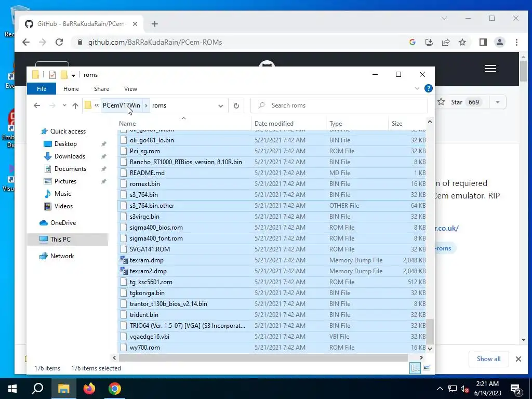Go up one folder level in Explorer
The height and width of the screenshot is (399, 532).
point(75,105)
